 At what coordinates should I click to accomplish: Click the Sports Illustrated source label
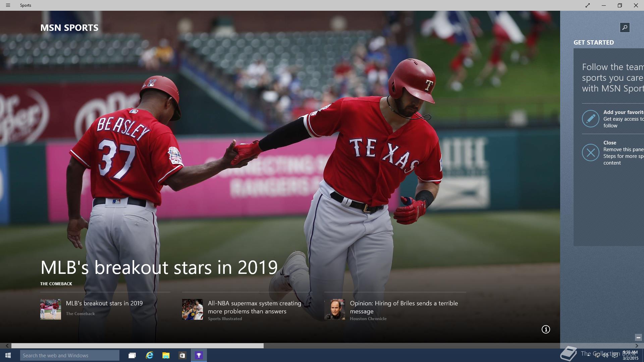[x=225, y=319]
